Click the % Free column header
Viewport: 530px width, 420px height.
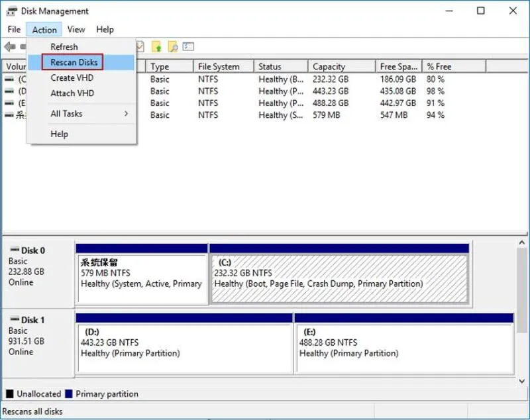444,66
